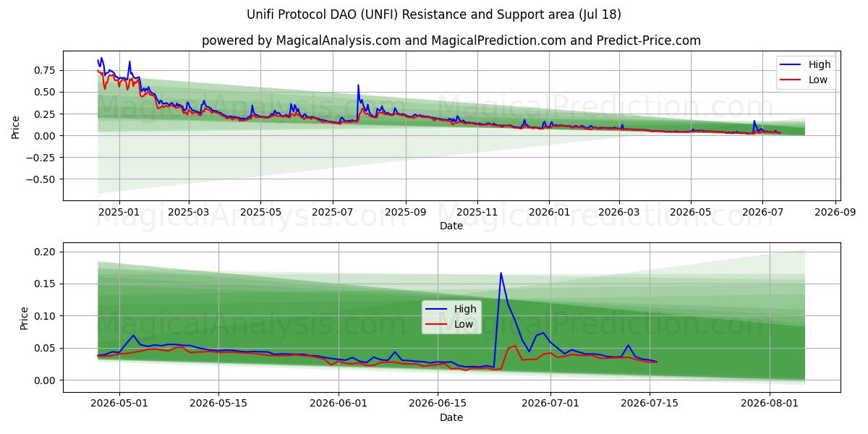Click the bottom chart 'Date' x-axis label
Screen dimensions: 868x434
(451, 417)
